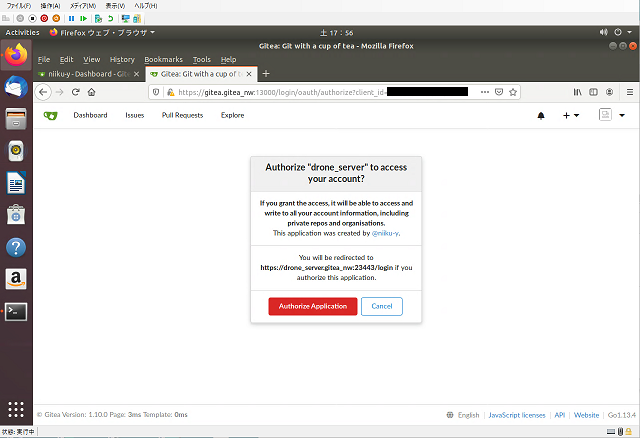
Task: Open Firefox Edit menu
Action: 67,60
